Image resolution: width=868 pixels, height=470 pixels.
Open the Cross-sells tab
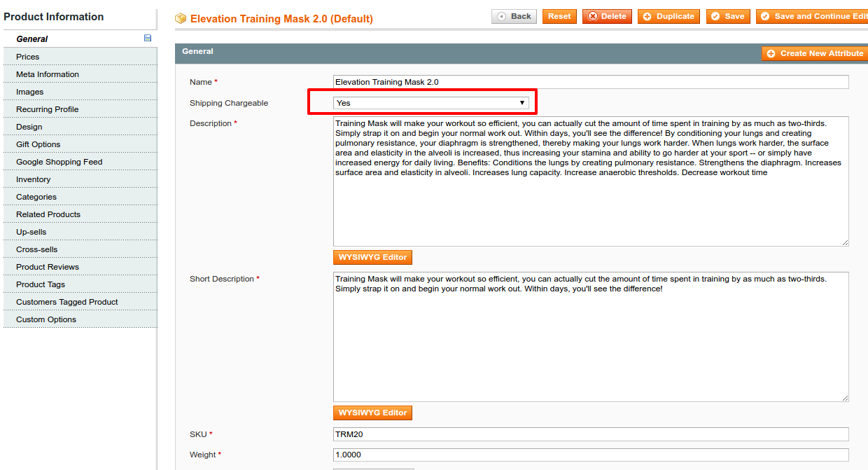80,249
